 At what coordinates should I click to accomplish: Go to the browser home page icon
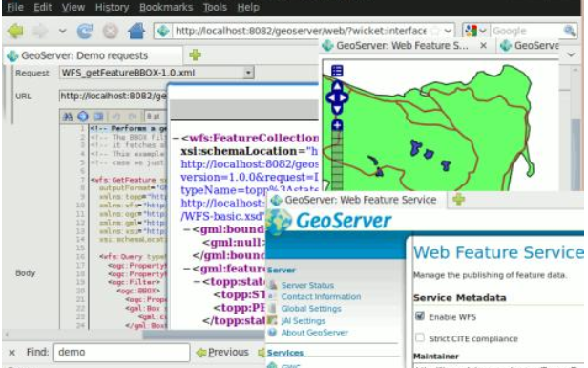136,31
